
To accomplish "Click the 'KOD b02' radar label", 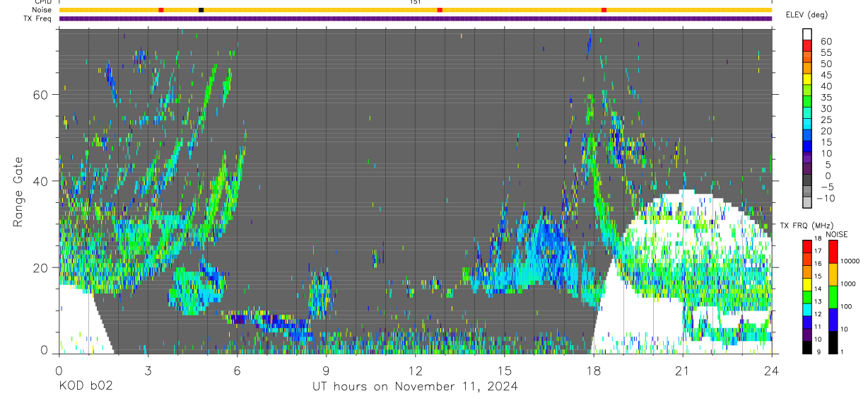I will [x=86, y=387].
